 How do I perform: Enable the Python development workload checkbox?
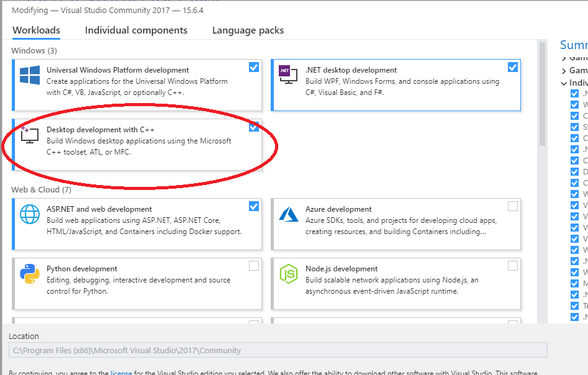tap(254, 266)
